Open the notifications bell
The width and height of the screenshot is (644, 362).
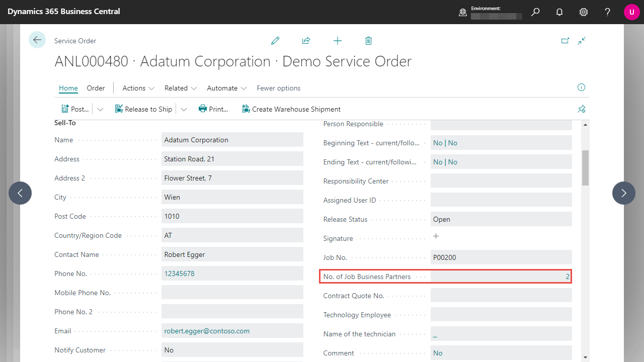click(559, 12)
